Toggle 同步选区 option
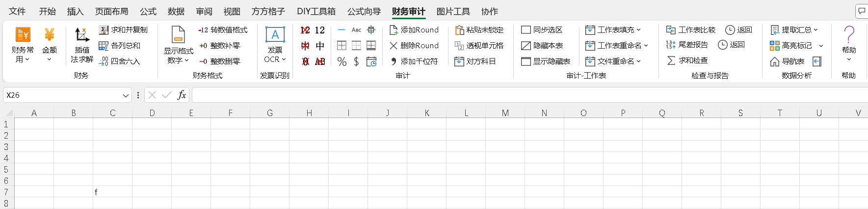Screen dimensions: 868x209 tap(526, 30)
